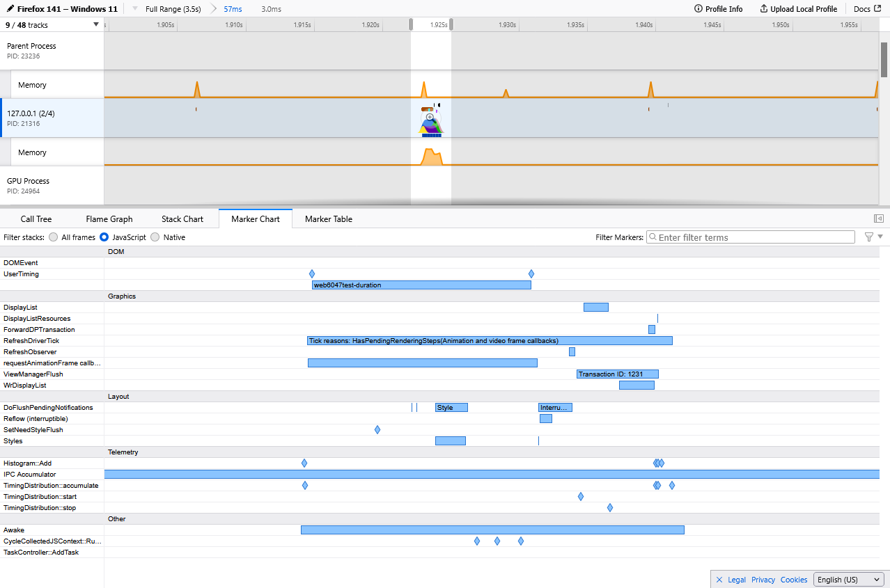Viewport: 890px width, 588px height.
Task: Click the ViewManagerFlush row label
Action: click(x=33, y=374)
